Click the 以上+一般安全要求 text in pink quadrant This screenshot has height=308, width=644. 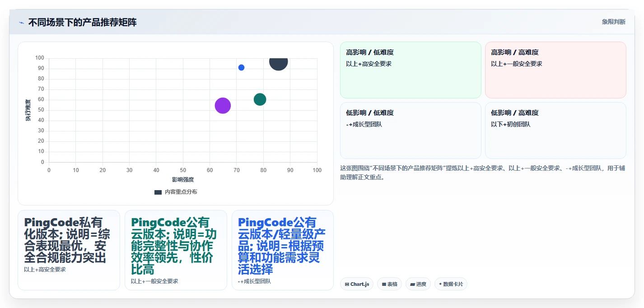(x=516, y=64)
